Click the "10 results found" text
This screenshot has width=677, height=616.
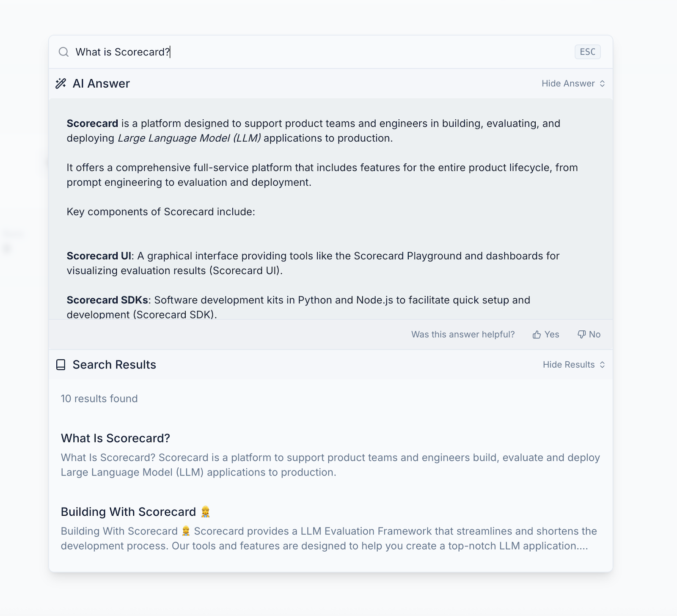(99, 398)
